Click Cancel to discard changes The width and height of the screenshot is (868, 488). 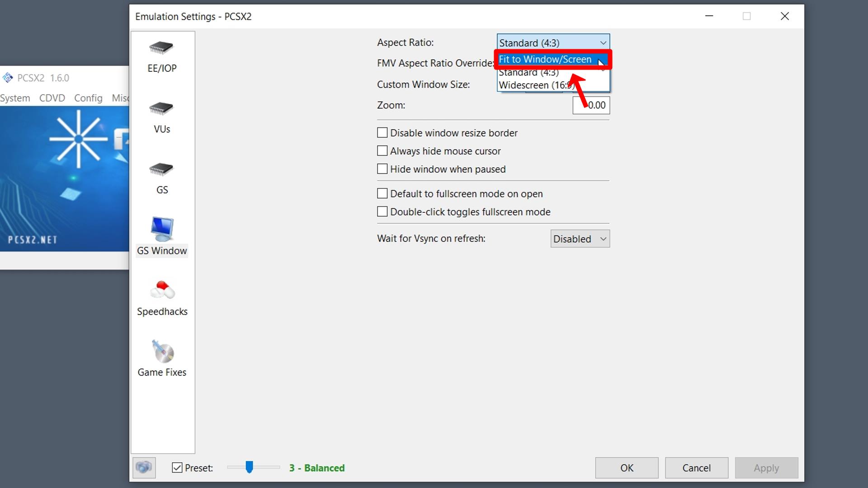coord(696,468)
